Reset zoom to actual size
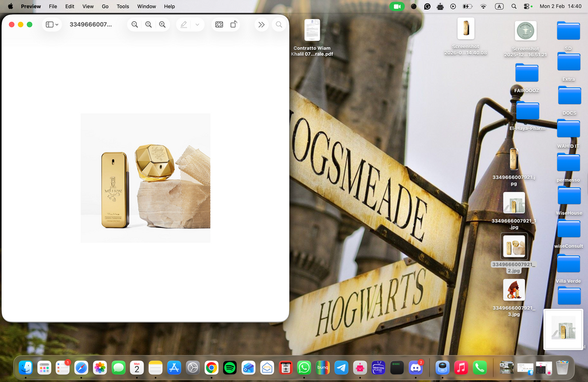Viewport: 588px width, 382px height. [148, 25]
